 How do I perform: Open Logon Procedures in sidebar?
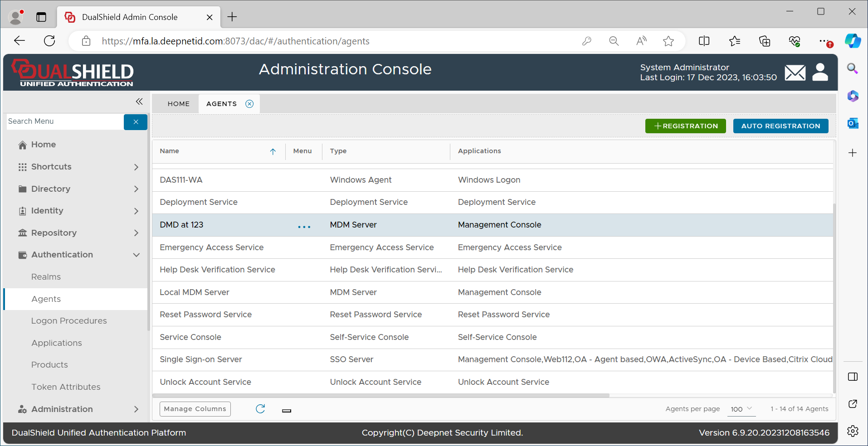(x=69, y=321)
